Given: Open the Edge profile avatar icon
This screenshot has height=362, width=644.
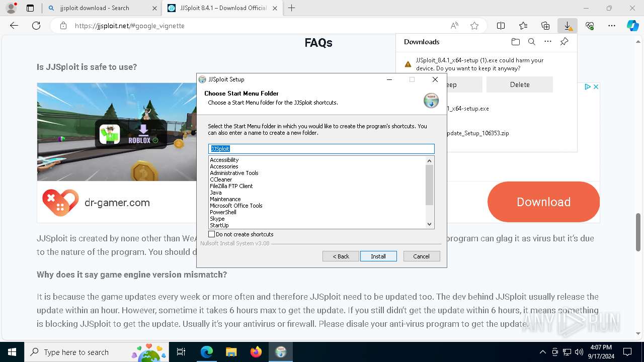Looking at the screenshot, I should pos(11,8).
